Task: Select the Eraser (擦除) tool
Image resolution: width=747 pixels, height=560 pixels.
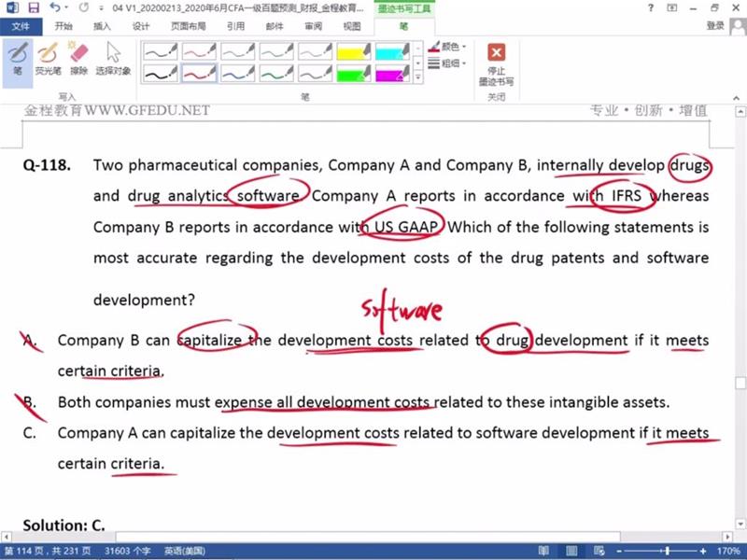Action: pos(78,58)
